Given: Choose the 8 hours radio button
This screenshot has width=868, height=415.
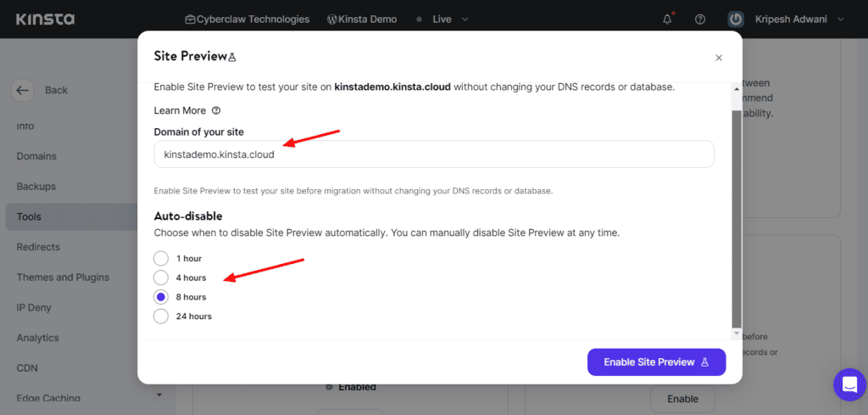Looking at the screenshot, I should 161,297.
